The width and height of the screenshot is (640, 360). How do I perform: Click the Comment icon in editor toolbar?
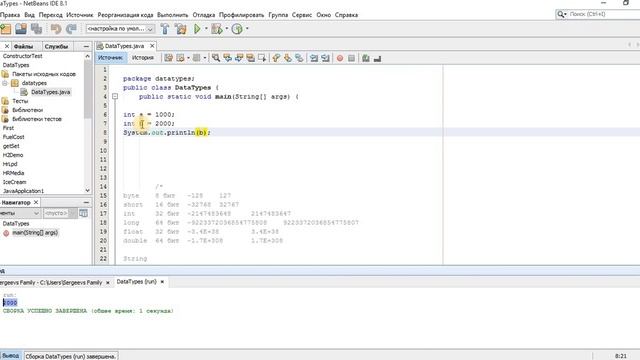(x=366, y=58)
